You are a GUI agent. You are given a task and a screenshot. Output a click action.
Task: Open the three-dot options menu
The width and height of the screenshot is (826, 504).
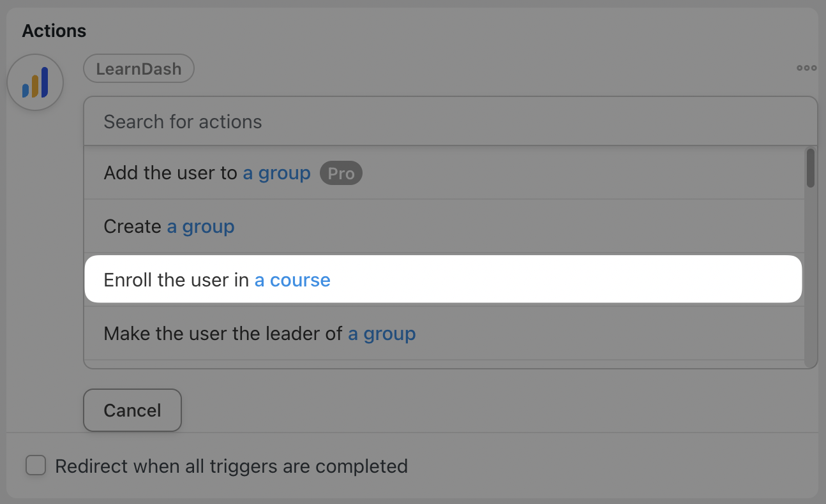806,68
